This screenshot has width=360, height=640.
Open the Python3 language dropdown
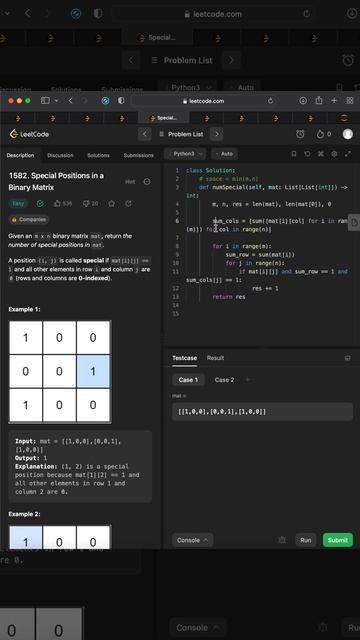click(185, 154)
